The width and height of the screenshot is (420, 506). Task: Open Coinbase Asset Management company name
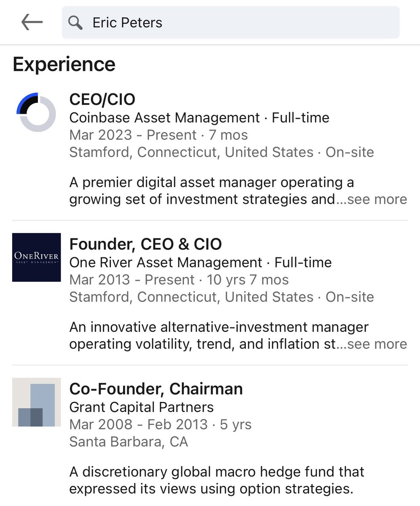[164, 118]
